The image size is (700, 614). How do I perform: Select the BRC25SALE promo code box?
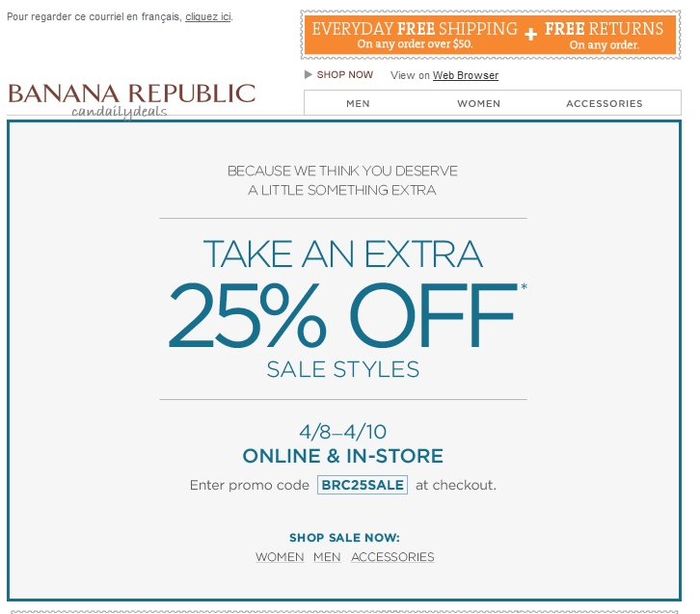point(363,485)
